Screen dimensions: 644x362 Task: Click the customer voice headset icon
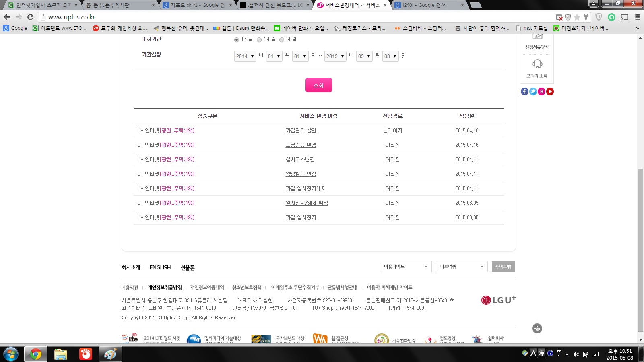coord(537,64)
